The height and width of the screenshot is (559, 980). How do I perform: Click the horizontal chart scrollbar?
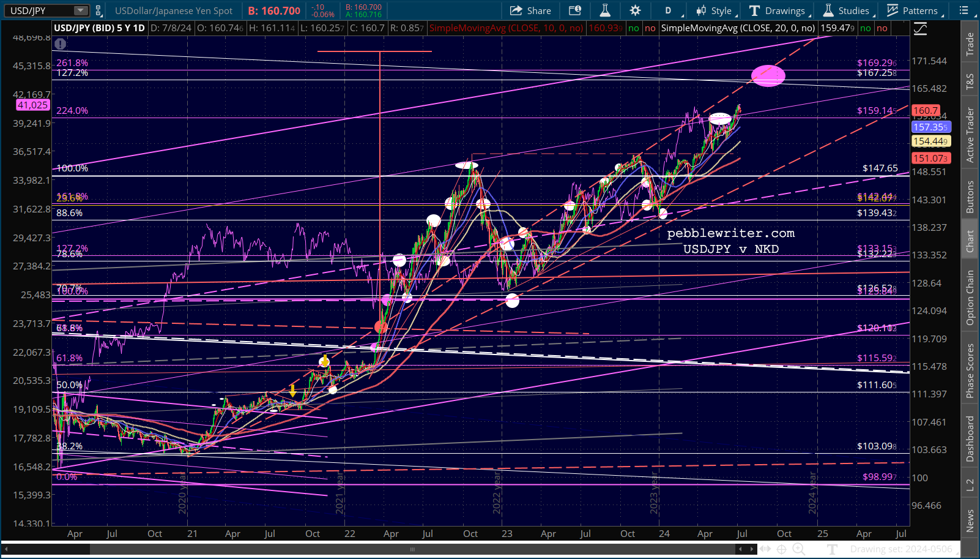[412, 549]
